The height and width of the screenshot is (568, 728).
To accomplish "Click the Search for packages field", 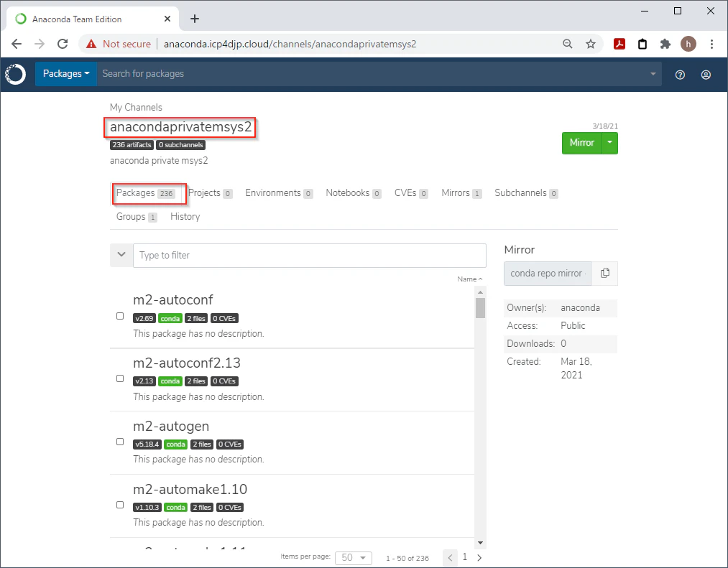I will pyautogui.click(x=372, y=74).
